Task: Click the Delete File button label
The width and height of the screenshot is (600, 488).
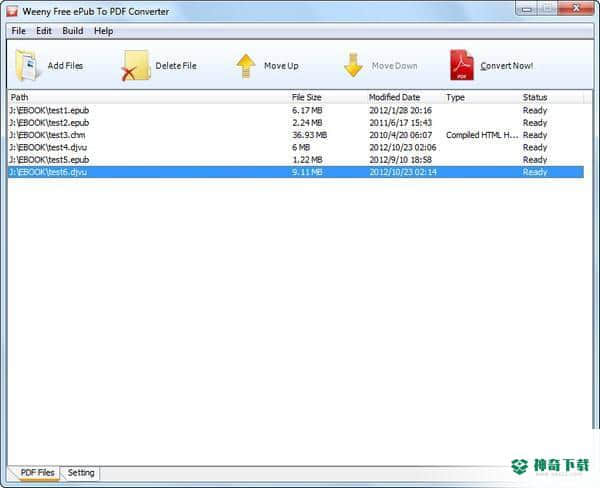Action: click(x=176, y=66)
